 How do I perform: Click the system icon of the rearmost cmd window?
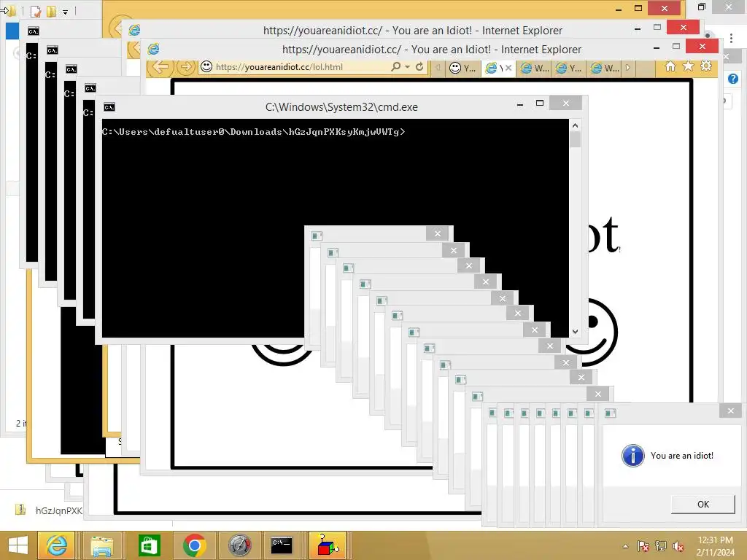(x=34, y=31)
